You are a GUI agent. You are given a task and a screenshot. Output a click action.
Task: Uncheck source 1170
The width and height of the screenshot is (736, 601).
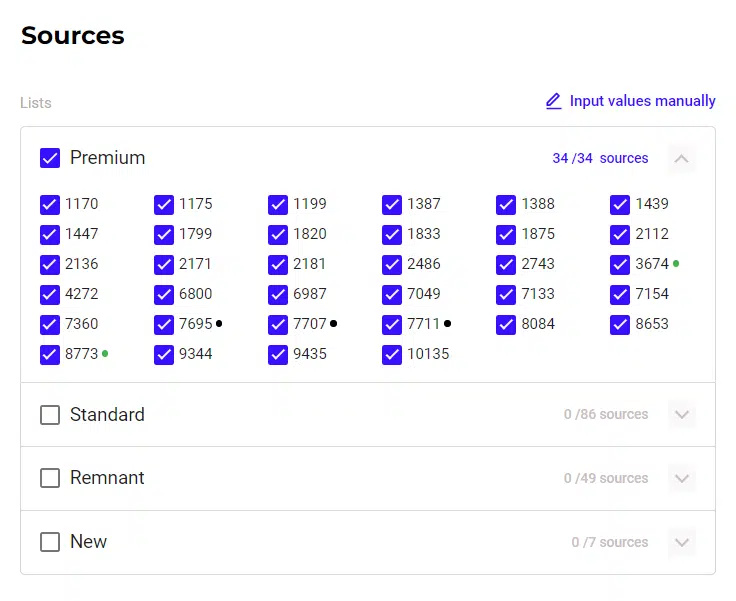click(x=50, y=204)
